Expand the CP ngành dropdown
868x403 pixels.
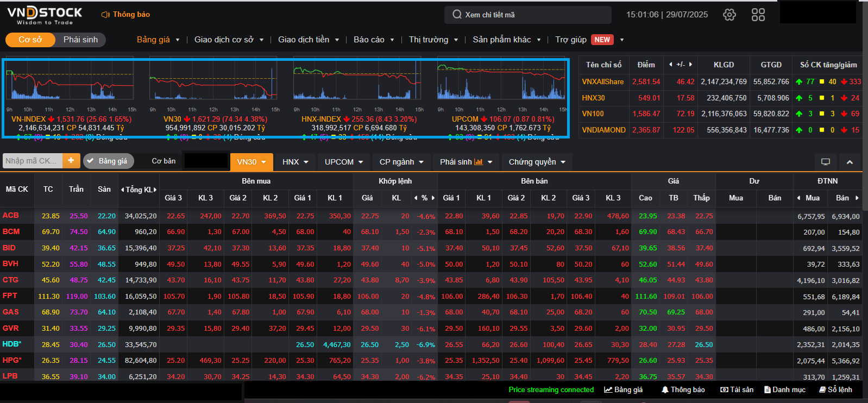pos(401,162)
